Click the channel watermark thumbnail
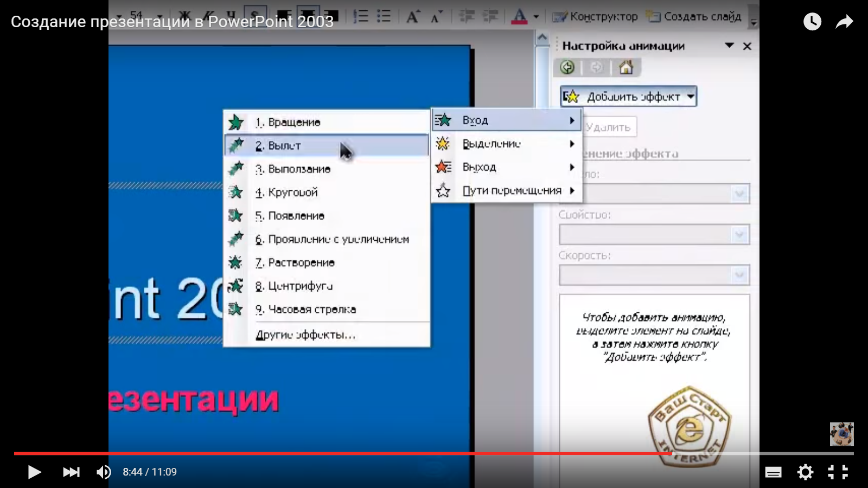Screen dimensions: 868x488 pos(841,434)
